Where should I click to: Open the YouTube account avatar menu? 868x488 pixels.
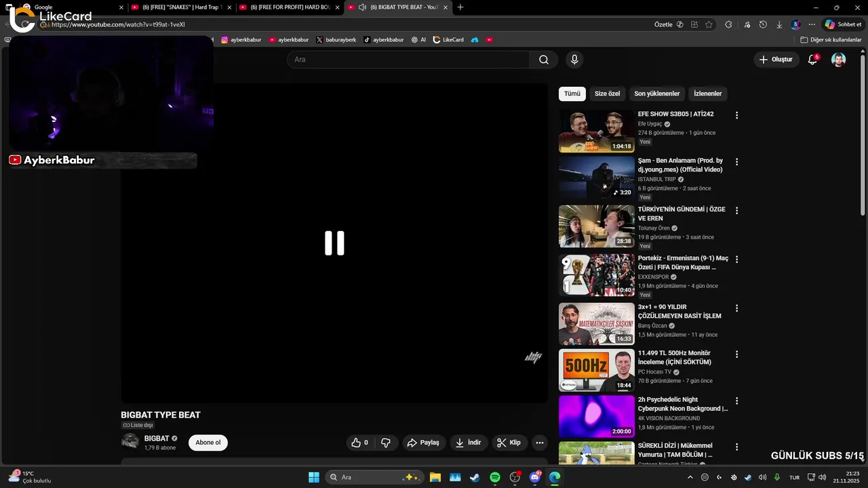point(839,60)
